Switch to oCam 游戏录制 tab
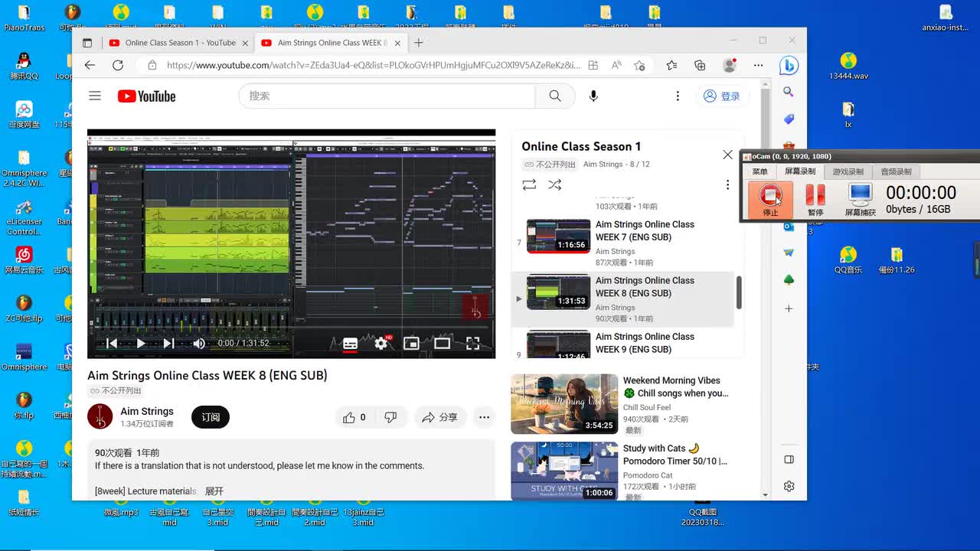Viewport: 980px width, 551px height. (x=848, y=171)
